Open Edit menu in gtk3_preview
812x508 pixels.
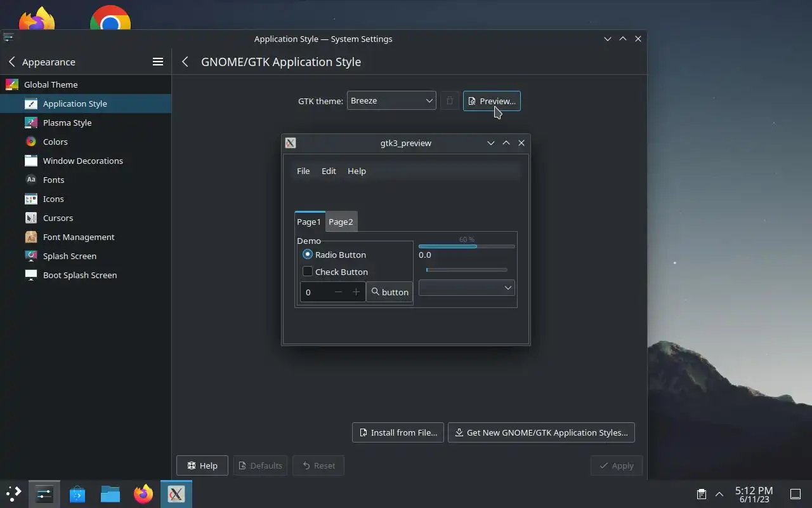(329, 171)
